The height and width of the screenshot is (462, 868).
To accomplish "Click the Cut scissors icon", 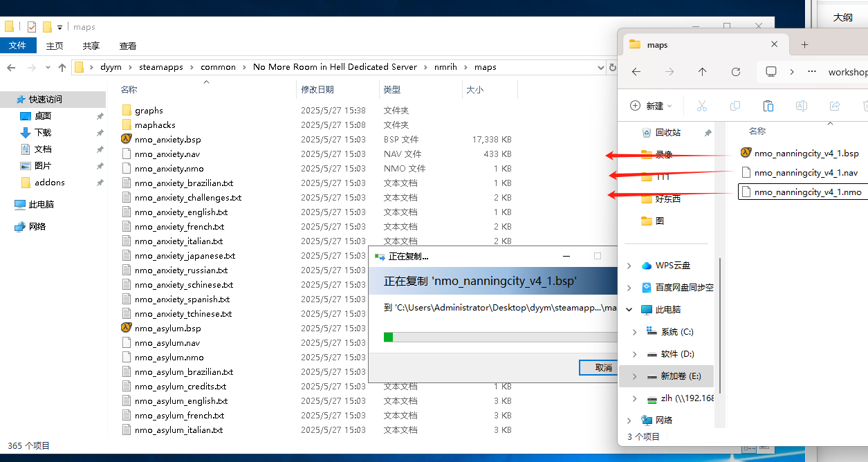I will point(702,106).
